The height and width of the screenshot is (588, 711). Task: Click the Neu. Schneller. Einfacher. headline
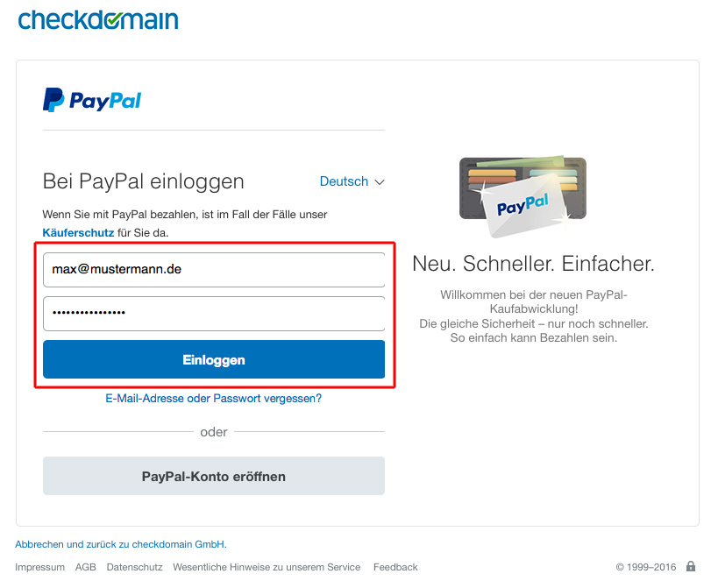[533, 264]
